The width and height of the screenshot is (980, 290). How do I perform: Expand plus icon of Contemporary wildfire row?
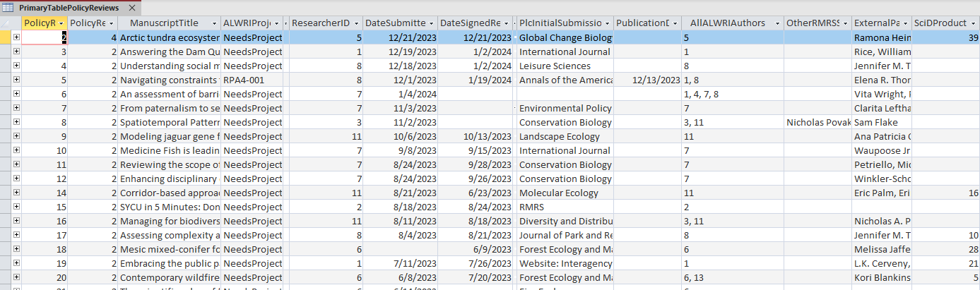16,277
